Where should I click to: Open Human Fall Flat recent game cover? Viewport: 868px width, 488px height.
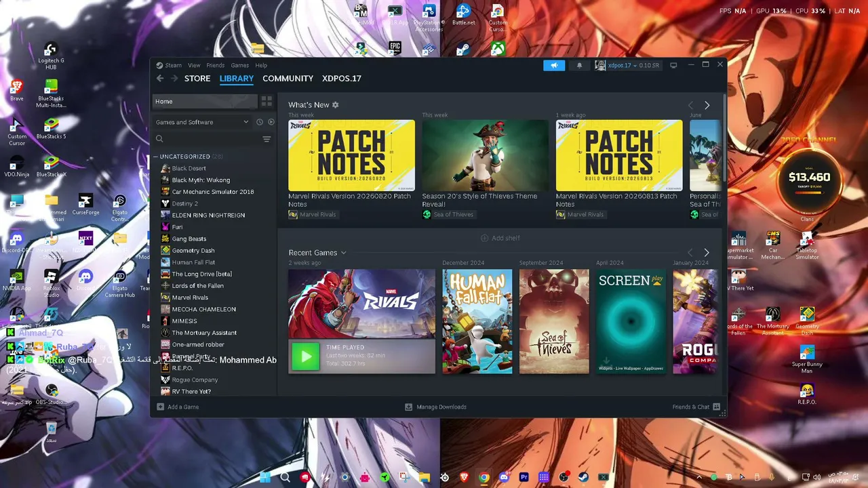click(477, 321)
